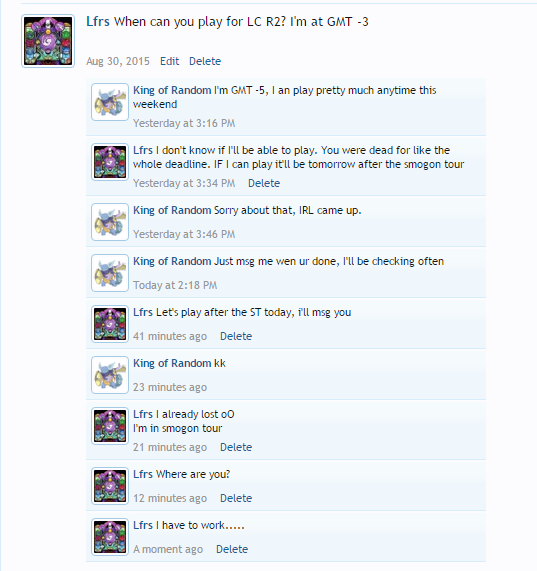Screen dimensions: 537x571
Task: Delete the comment posted a moment ago
Action: 232,549
